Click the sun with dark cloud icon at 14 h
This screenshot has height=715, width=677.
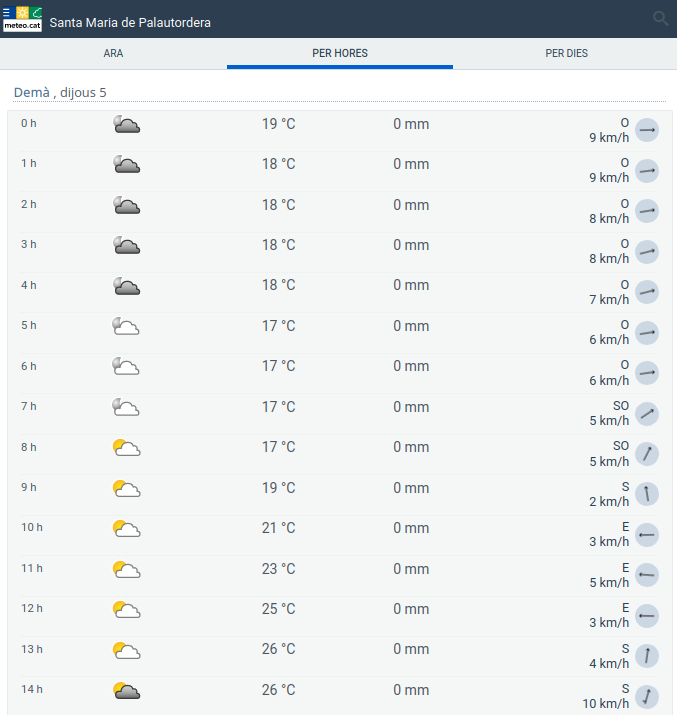[126, 690]
